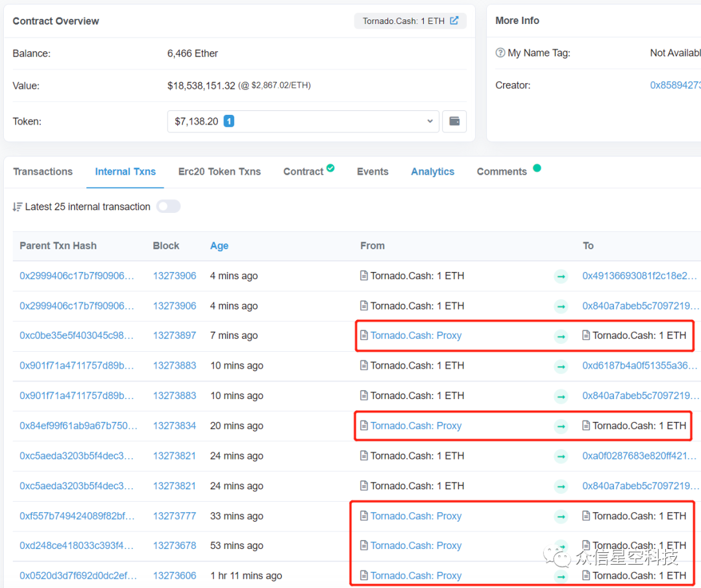Click the From column header
701x588 pixels.
pyautogui.click(x=373, y=245)
